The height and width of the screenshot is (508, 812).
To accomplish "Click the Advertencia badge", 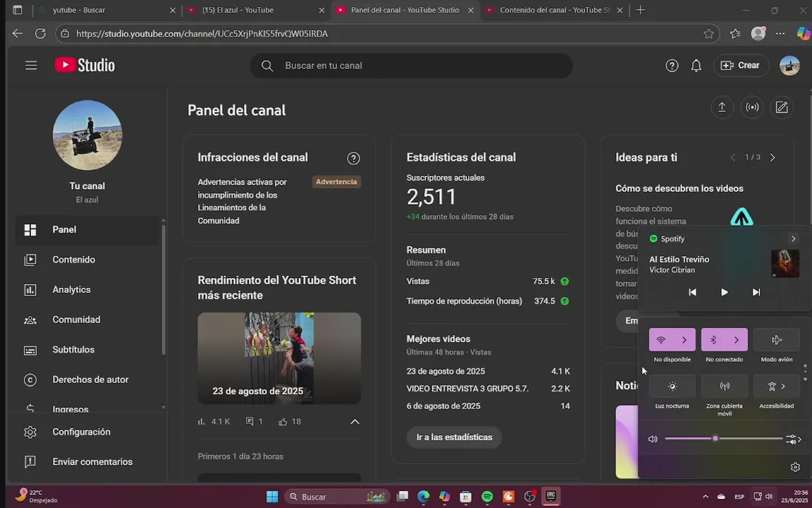I will (336, 182).
